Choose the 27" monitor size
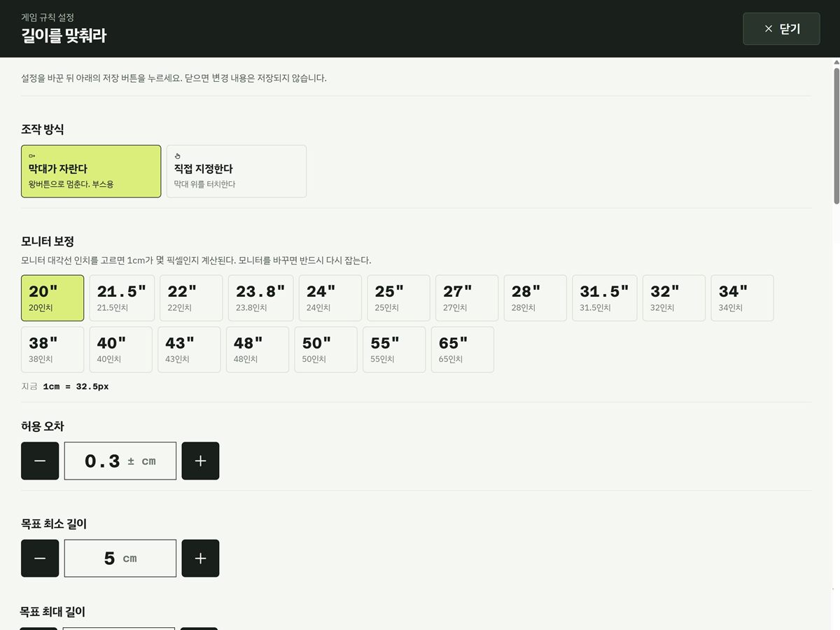 tap(467, 298)
